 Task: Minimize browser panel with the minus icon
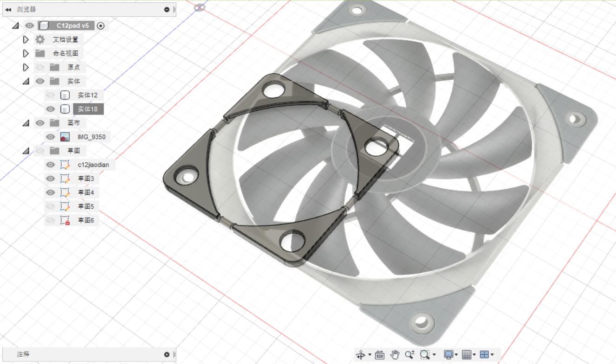pyautogui.click(x=167, y=10)
